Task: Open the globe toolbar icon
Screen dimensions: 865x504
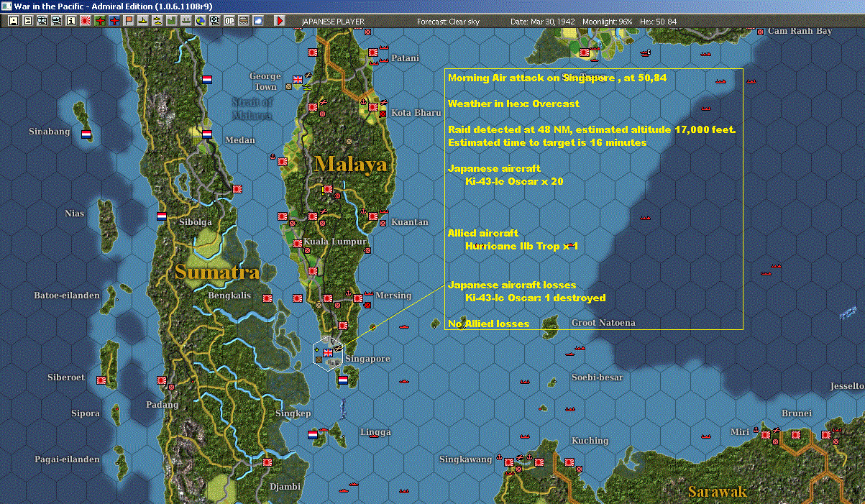Action: [201, 21]
